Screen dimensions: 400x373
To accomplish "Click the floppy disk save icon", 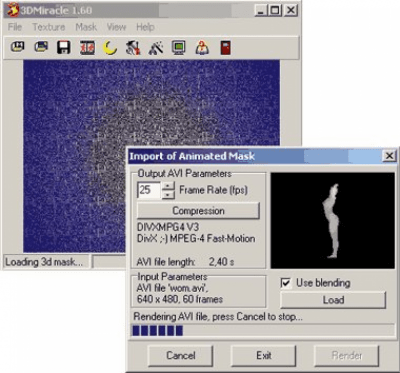I will [x=64, y=48].
